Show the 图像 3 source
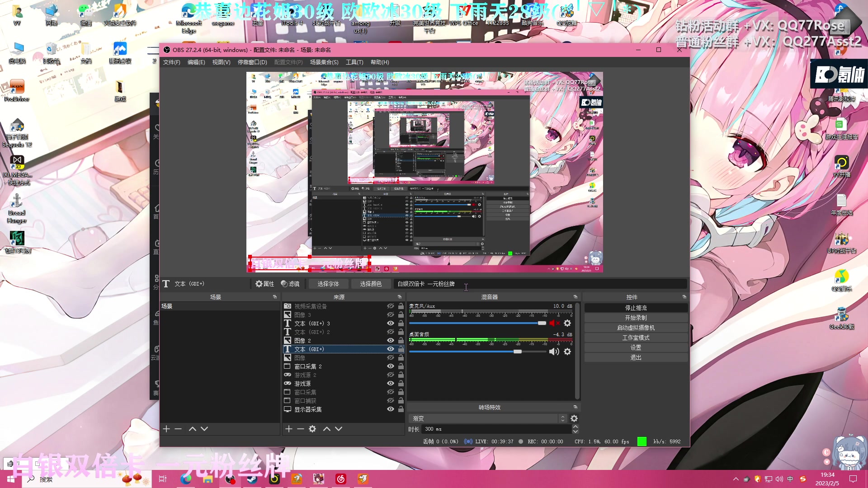The image size is (868, 488). coord(391,314)
